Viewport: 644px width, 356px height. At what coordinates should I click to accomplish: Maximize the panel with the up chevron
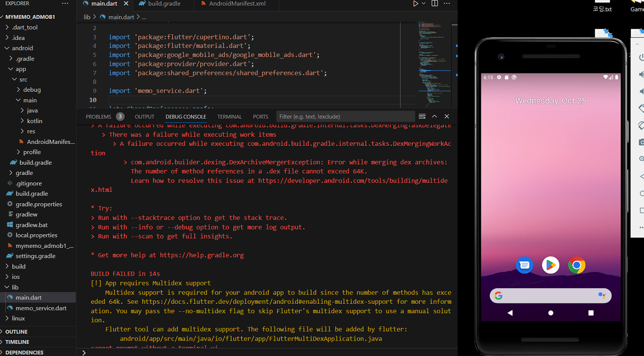[x=434, y=116]
